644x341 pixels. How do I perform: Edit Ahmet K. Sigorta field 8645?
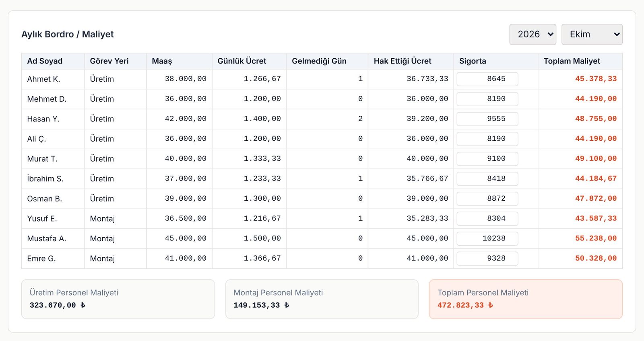pyautogui.click(x=487, y=79)
